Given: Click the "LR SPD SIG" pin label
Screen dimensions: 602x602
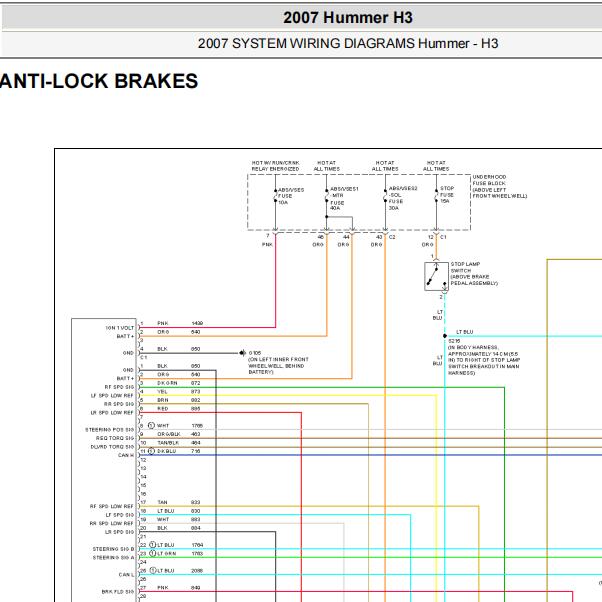Looking at the screenshot, I should pos(119,532).
